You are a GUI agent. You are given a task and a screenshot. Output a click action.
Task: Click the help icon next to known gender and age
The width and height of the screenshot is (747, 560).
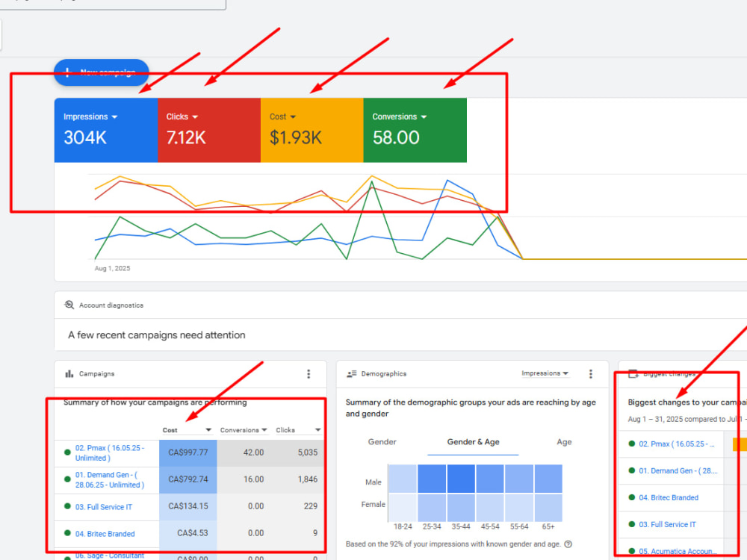tap(568, 544)
